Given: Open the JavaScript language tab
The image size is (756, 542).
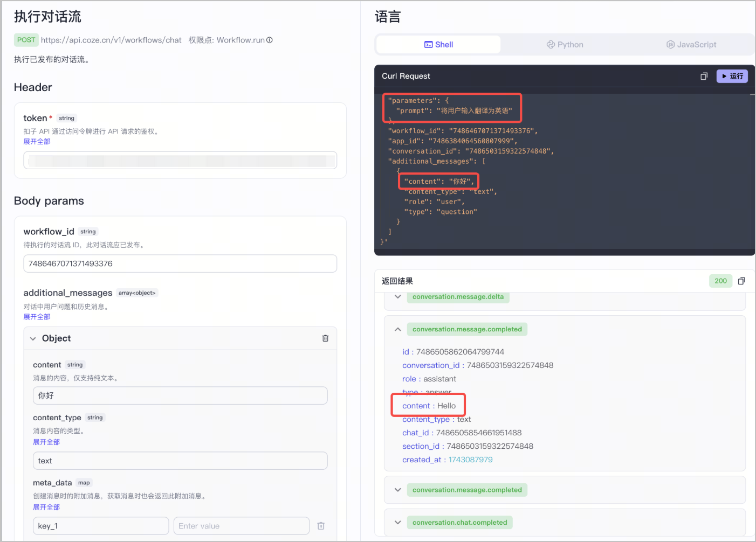Looking at the screenshot, I should tap(691, 45).
